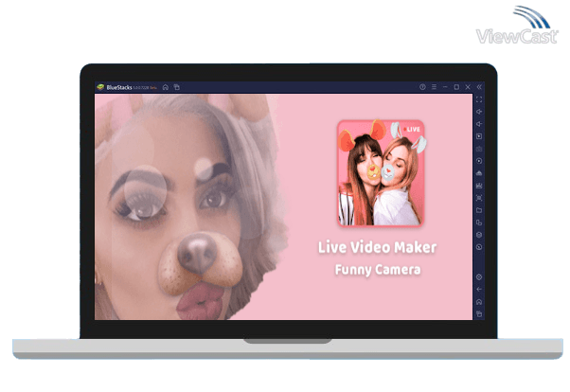Open recent apps icon at sidebar bottom

479,313
